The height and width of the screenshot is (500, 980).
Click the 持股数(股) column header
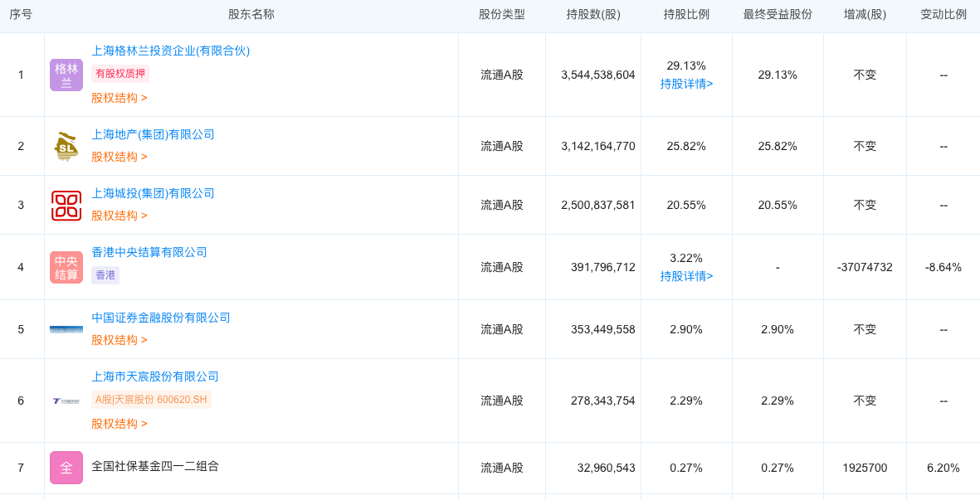(593, 14)
